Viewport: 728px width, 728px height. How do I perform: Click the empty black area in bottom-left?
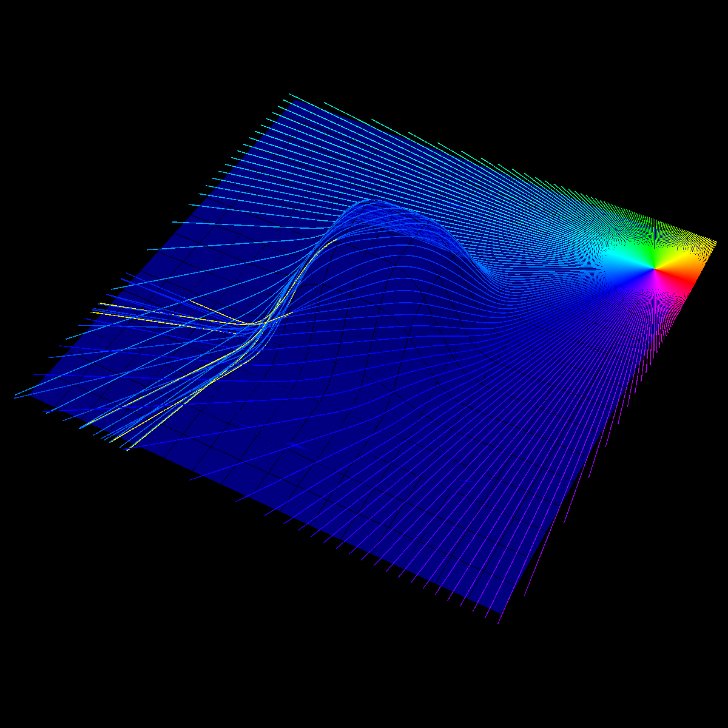(121, 607)
